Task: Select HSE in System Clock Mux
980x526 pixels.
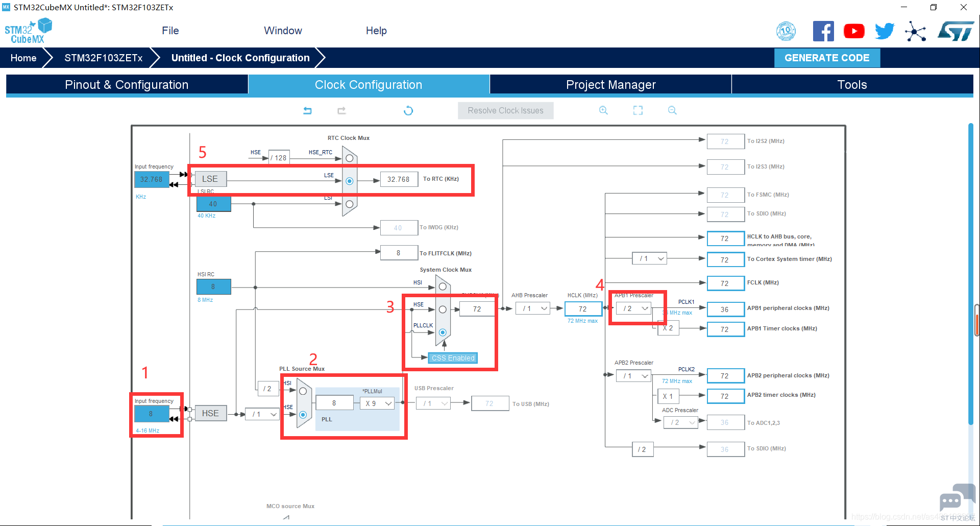Action: click(443, 309)
